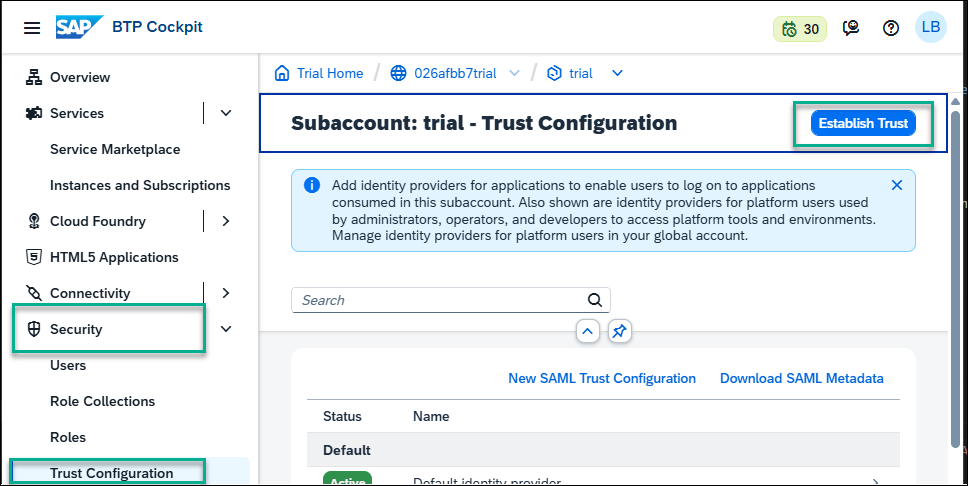
Task: Open Service Marketplace
Action: pyautogui.click(x=115, y=149)
